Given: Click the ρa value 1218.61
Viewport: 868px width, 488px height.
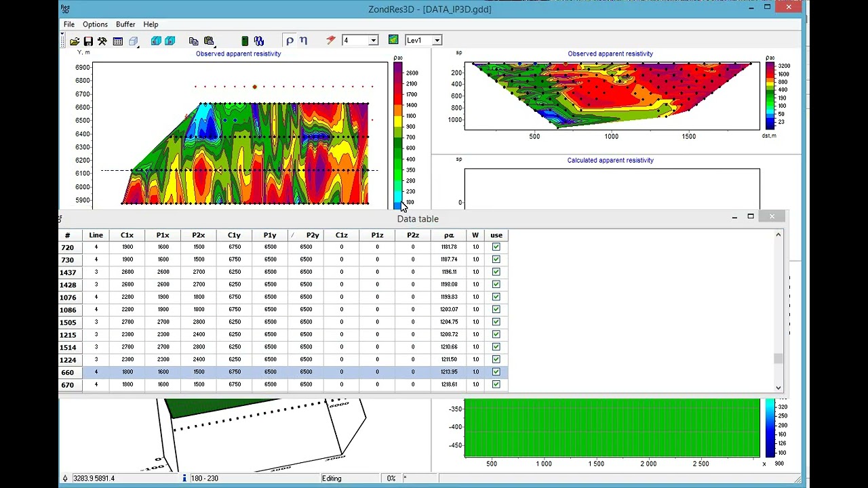Looking at the screenshot, I should tap(449, 384).
